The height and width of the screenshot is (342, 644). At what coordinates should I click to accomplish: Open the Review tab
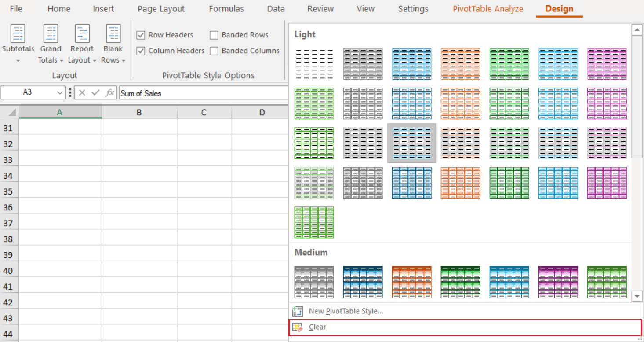pos(320,9)
